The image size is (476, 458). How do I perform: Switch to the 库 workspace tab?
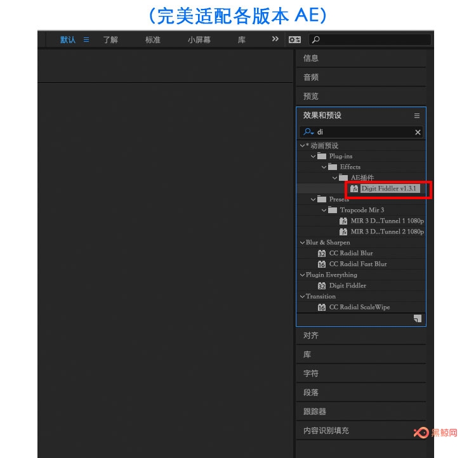242,40
